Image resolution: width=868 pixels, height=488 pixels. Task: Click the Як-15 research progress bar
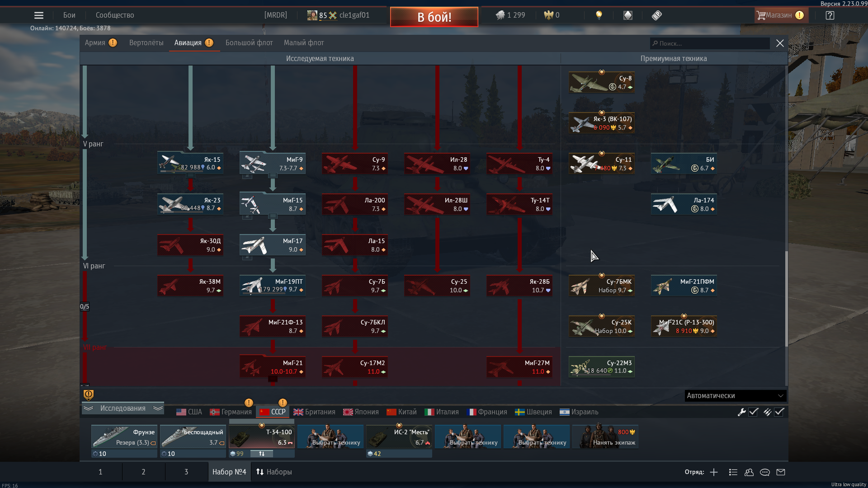182,172
